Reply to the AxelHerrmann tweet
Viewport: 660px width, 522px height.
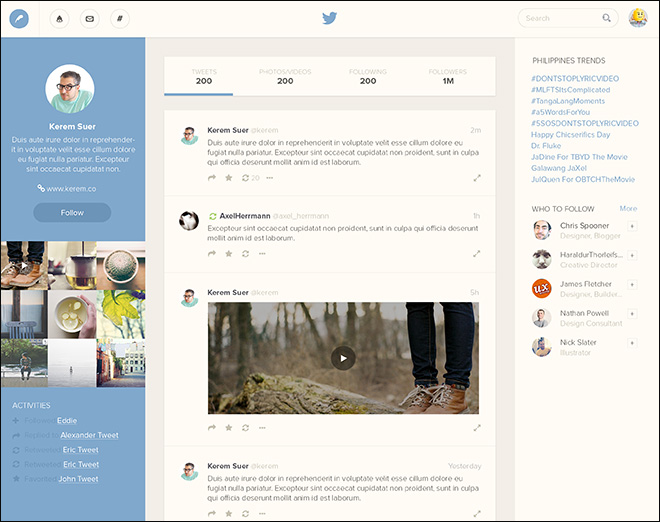(212, 253)
